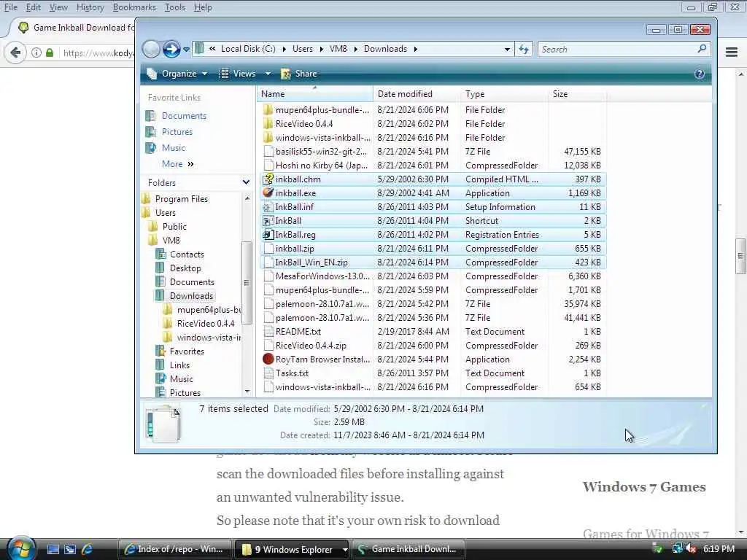Image resolution: width=747 pixels, height=560 pixels.
Task: Click the search magnifier icon
Action: 703,49
